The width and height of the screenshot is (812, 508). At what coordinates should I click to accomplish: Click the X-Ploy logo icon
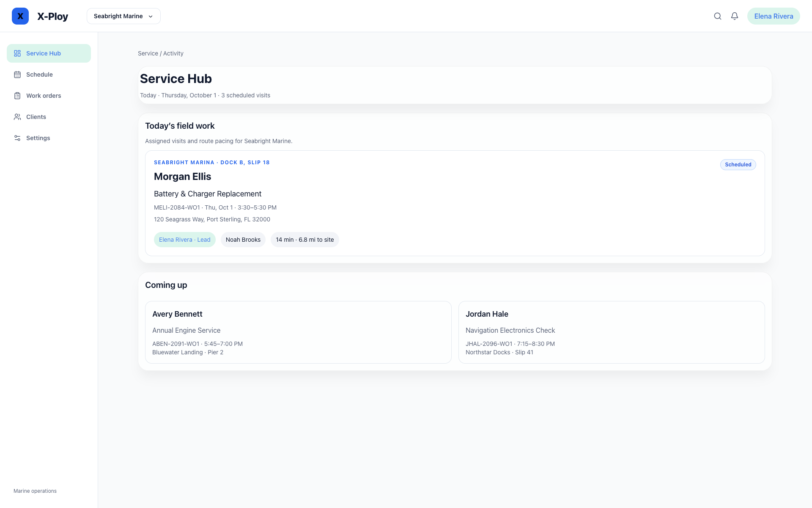pos(20,16)
